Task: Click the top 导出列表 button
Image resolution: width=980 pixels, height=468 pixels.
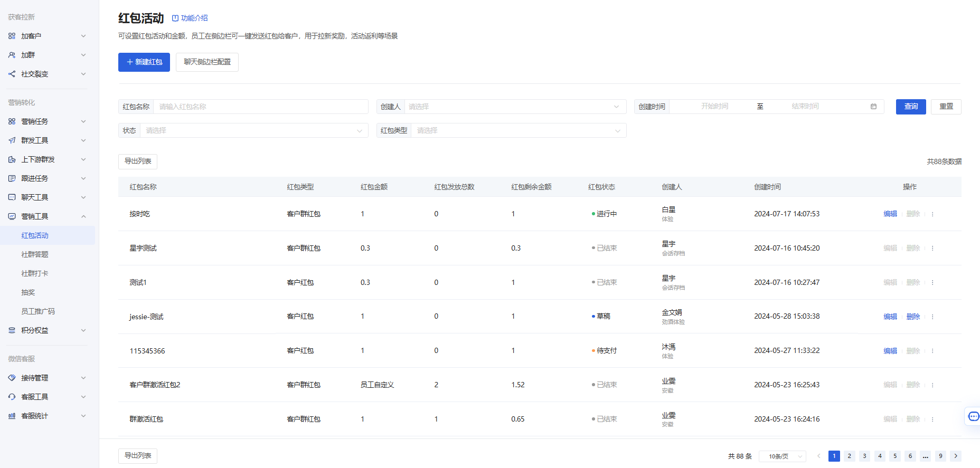Action: click(138, 161)
